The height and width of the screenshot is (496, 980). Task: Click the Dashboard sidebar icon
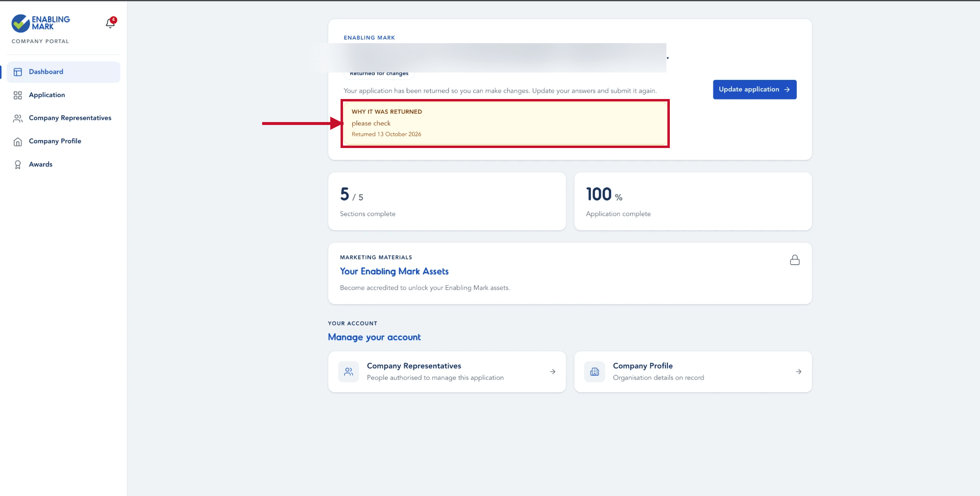[x=18, y=72]
